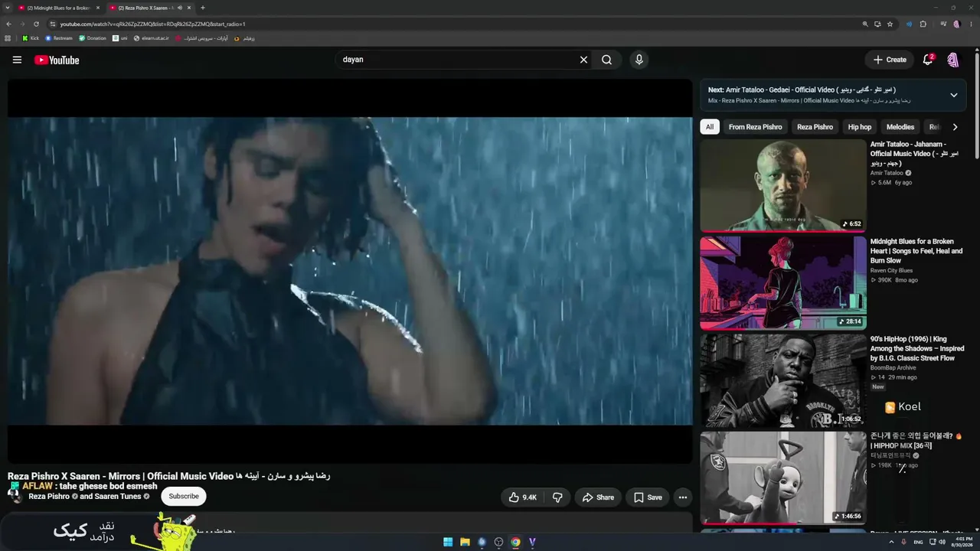The image size is (980, 551).
Task: Click the BoomBap Archive channel name
Action: coord(893,367)
